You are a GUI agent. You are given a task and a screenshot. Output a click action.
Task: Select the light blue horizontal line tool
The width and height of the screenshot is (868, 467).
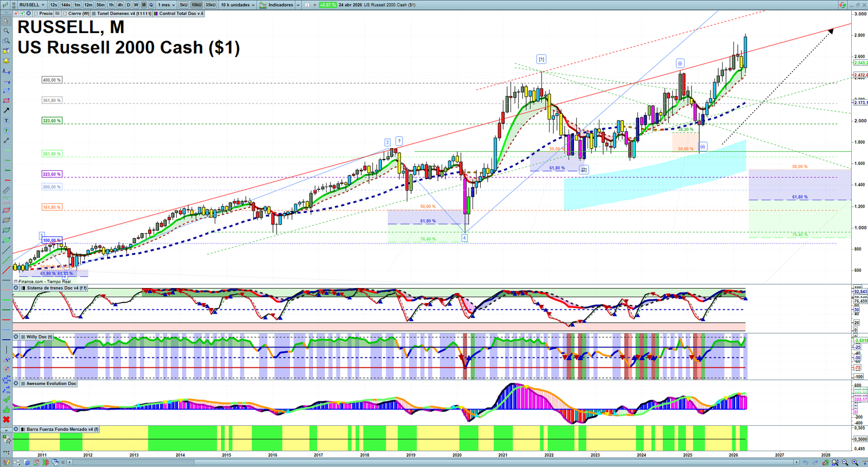tap(6, 329)
